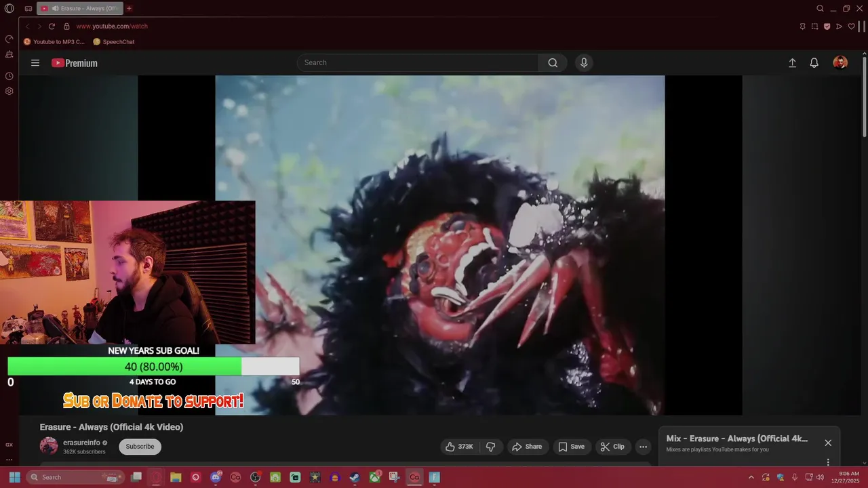Open Opera sidebar settings gear
This screenshot has width=868, height=488.
(9, 91)
